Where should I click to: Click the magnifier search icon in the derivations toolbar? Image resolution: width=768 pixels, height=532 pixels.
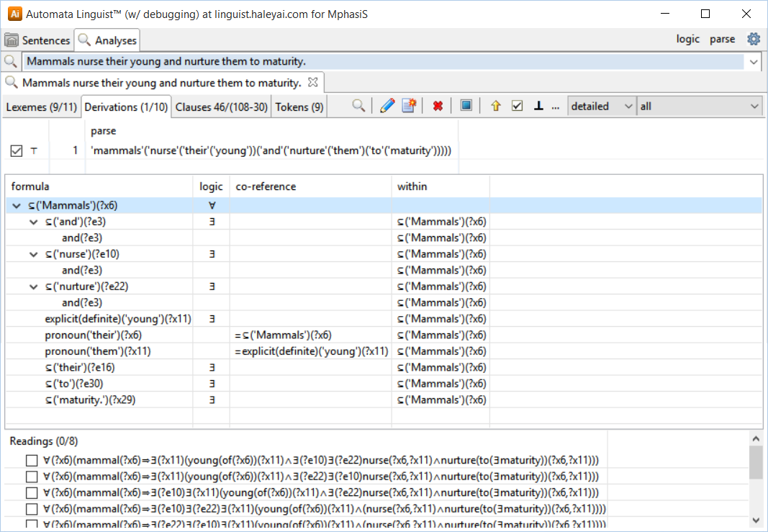tap(358, 106)
